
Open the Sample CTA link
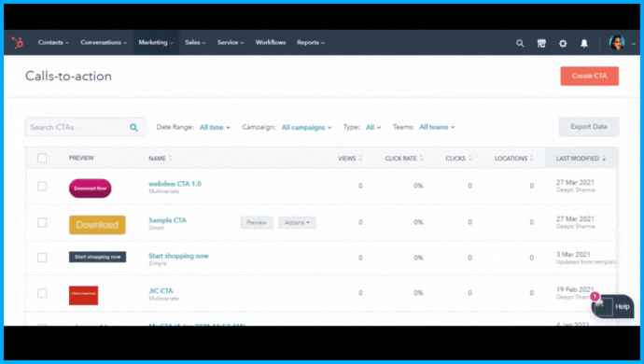click(167, 220)
